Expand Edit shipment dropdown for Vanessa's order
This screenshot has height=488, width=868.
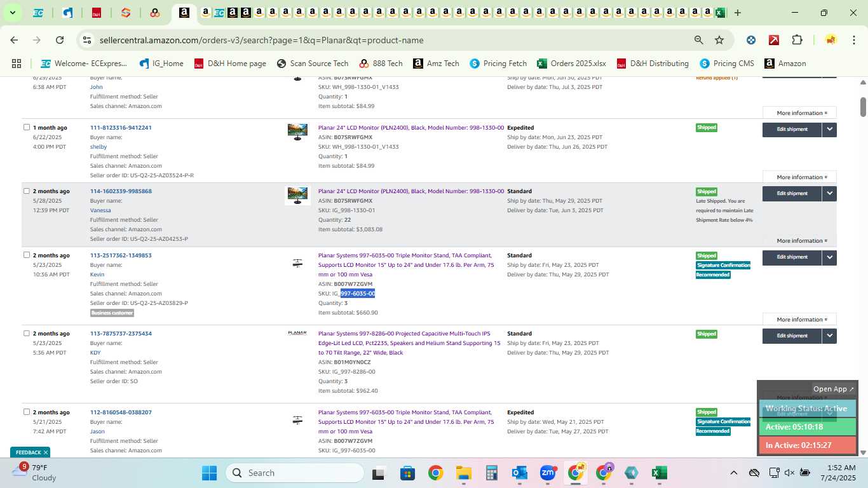(x=829, y=194)
